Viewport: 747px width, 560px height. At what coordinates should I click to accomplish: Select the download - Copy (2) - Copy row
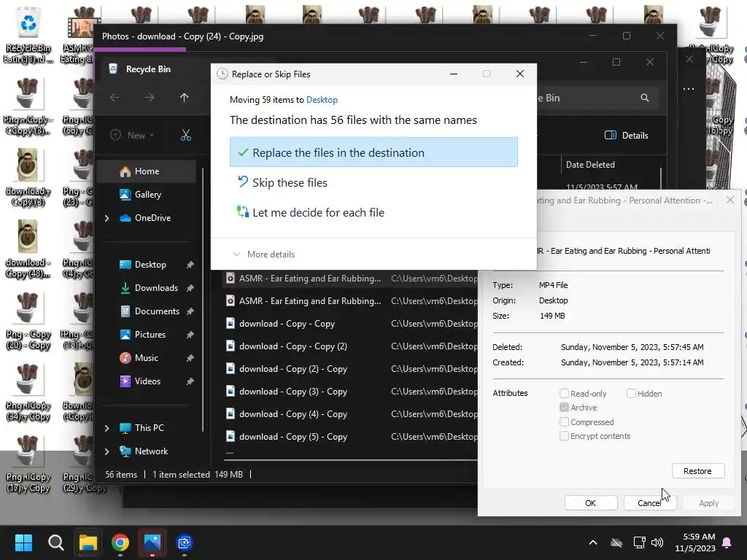(x=351, y=369)
